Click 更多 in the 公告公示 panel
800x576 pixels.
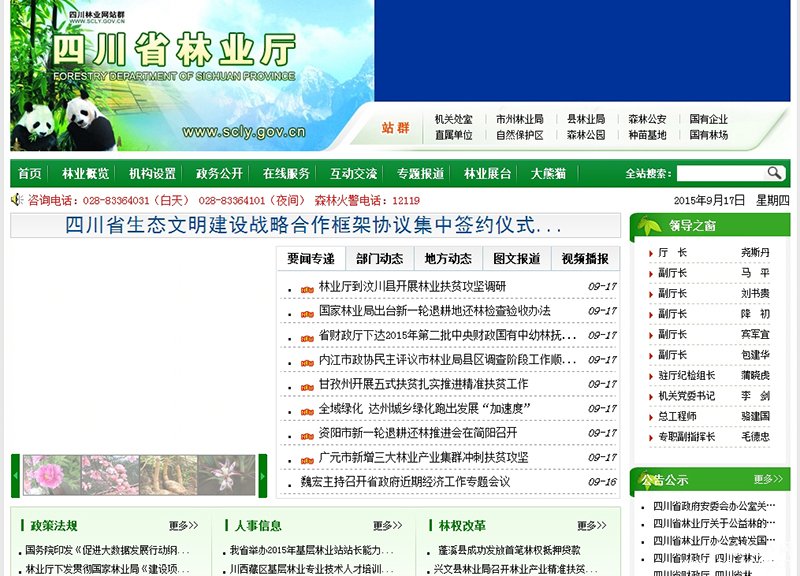pos(768,479)
